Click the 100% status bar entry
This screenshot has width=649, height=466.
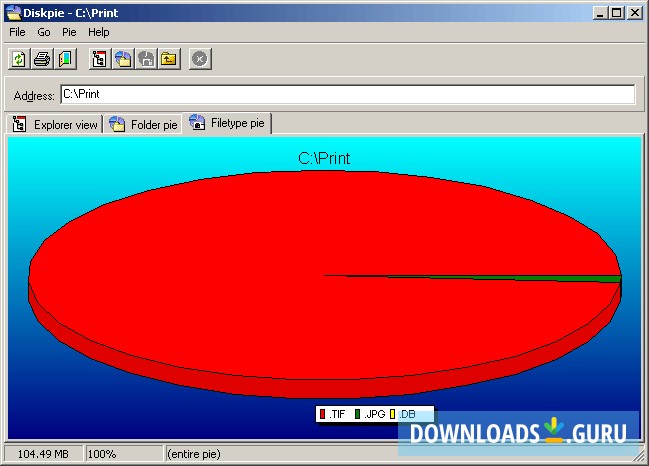pos(123,454)
